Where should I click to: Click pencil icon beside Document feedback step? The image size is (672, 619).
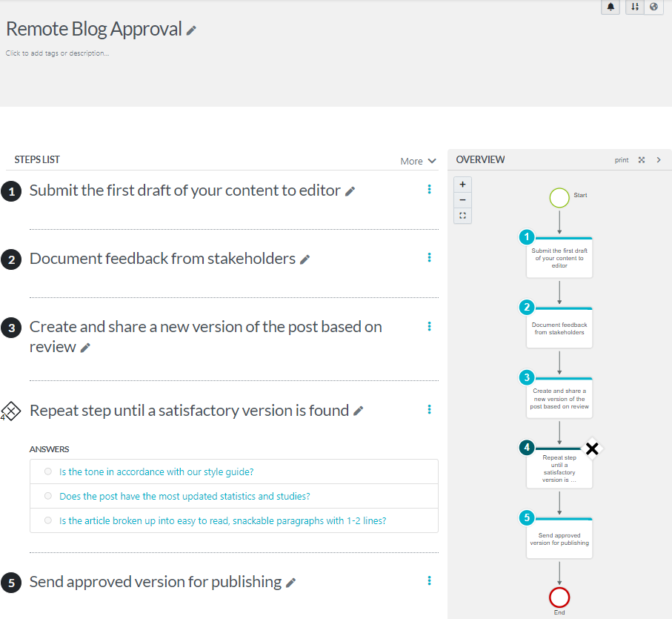tap(305, 259)
